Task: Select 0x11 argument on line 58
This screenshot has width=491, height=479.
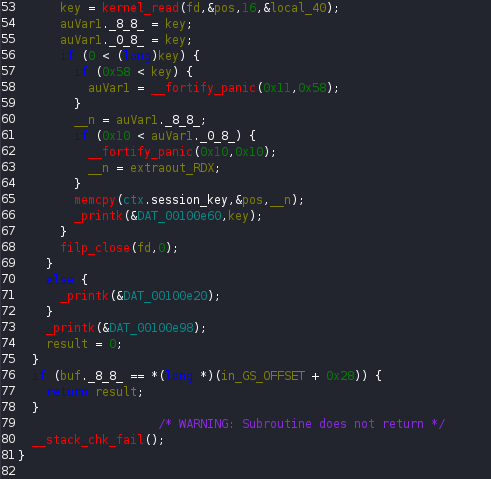Action: pyautogui.click(x=277, y=88)
